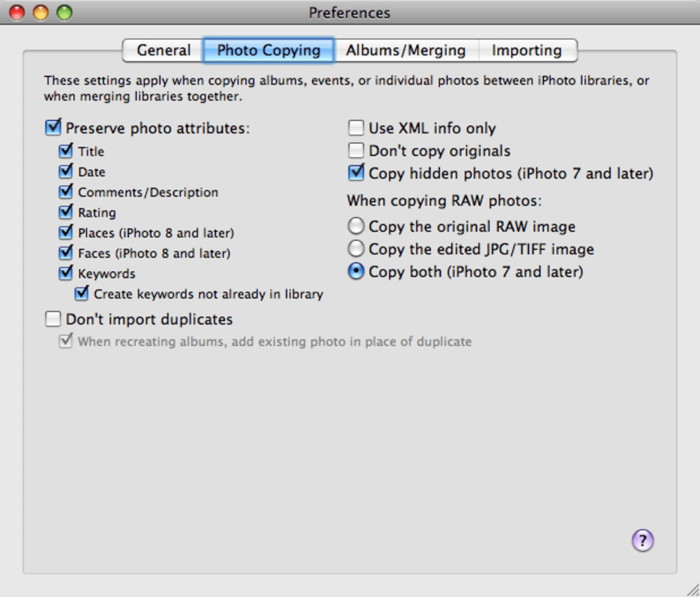Toggle the Keywords checkbox
Screen dimensions: 700x597
(66, 273)
